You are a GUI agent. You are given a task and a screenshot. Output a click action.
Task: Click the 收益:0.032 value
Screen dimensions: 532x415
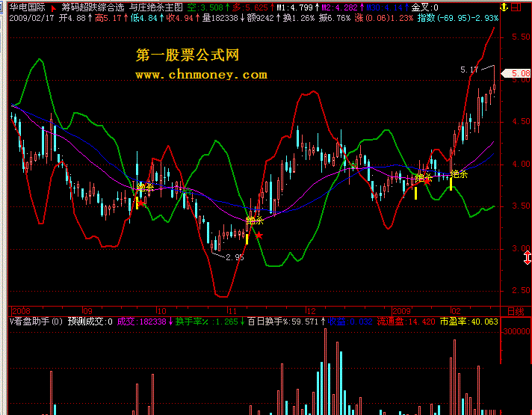[350, 322]
